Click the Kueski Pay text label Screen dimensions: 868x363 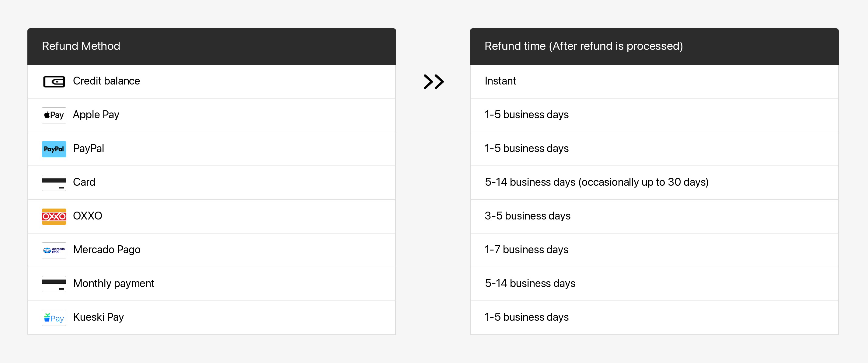click(98, 317)
